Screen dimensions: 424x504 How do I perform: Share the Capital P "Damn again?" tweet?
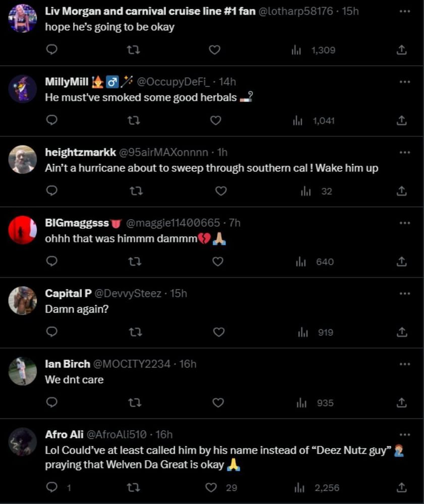[x=401, y=332]
